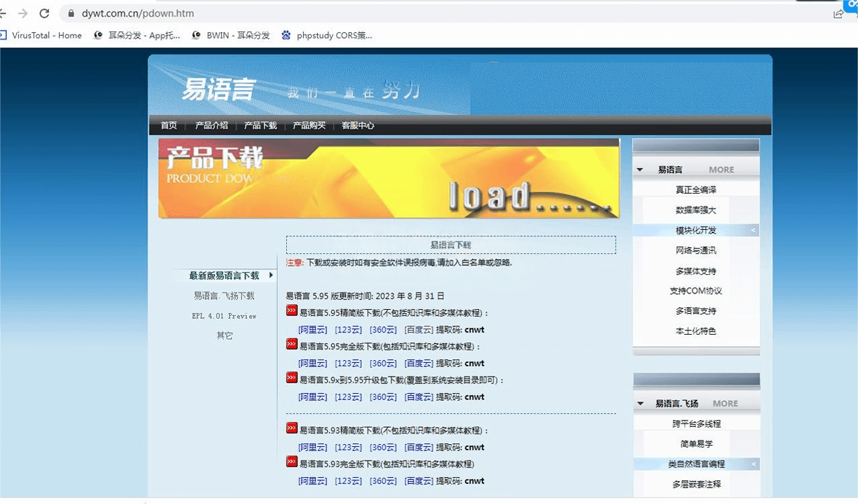This screenshot has height=504, width=858.
Task: Open 真正全编译 in the sidebar
Action: [696, 190]
